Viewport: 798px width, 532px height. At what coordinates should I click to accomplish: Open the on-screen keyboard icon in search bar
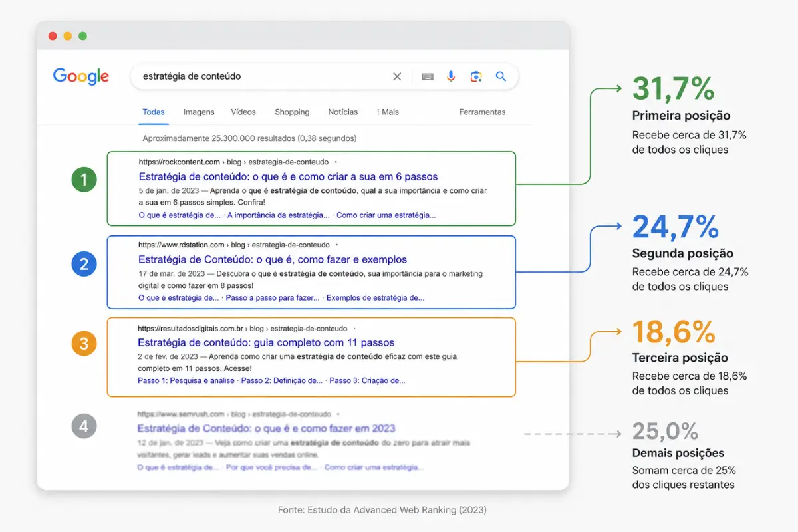click(428, 77)
